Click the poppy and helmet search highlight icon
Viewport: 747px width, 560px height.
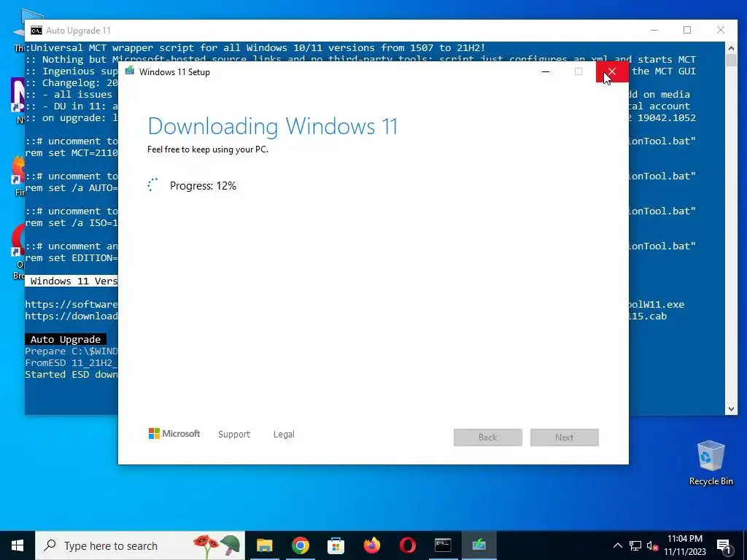(x=217, y=545)
